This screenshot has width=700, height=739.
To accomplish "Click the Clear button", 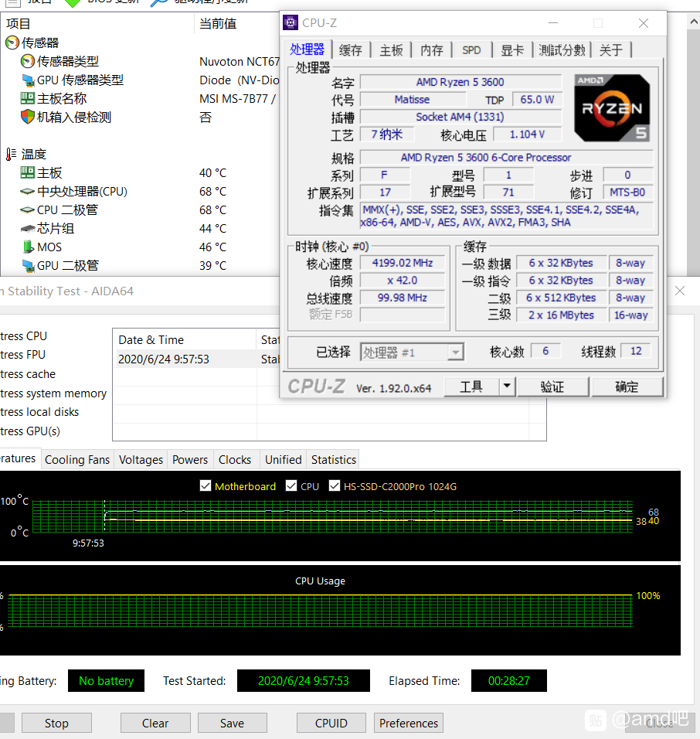I will tap(155, 723).
